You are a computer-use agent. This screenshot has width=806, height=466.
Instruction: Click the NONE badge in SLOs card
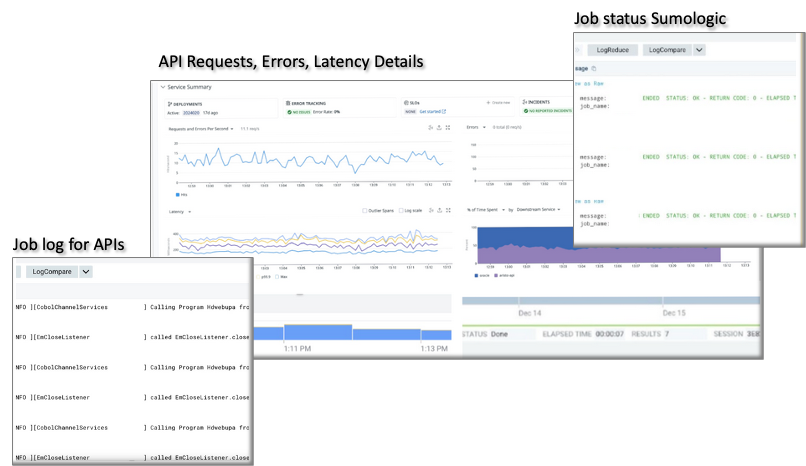pyautogui.click(x=410, y=111)
